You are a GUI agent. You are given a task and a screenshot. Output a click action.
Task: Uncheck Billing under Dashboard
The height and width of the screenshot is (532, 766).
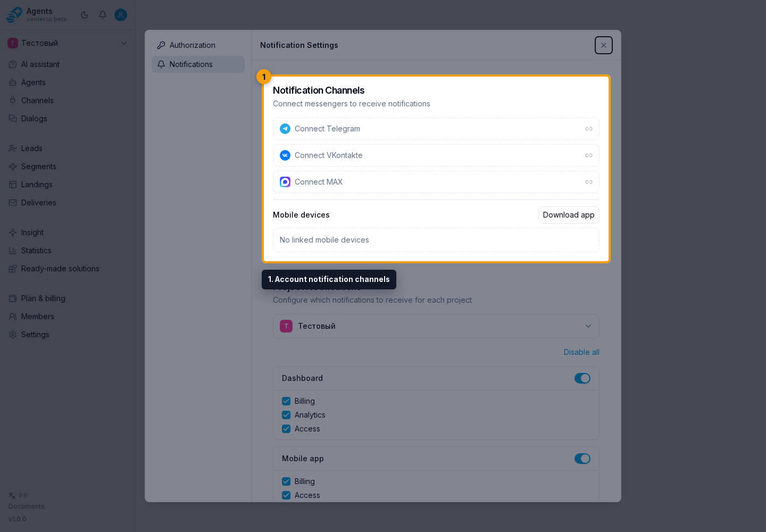(x=286, y=401)
